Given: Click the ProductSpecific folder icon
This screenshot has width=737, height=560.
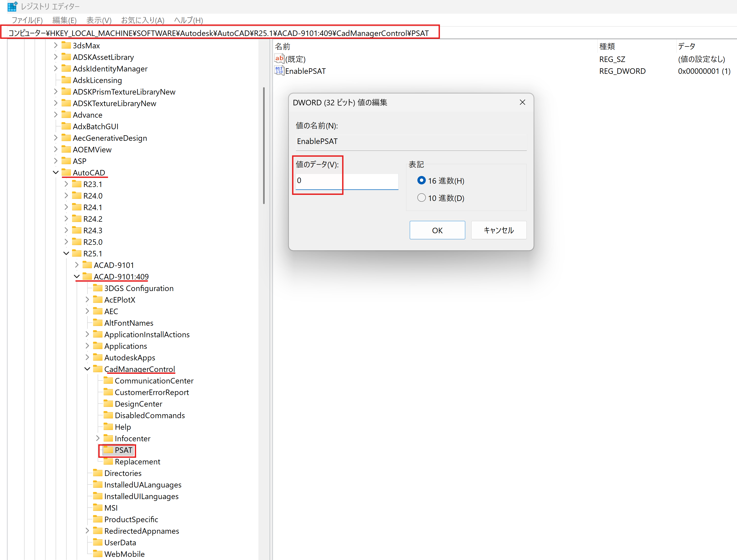Looking at the screenshot, I should pos(98,519).
